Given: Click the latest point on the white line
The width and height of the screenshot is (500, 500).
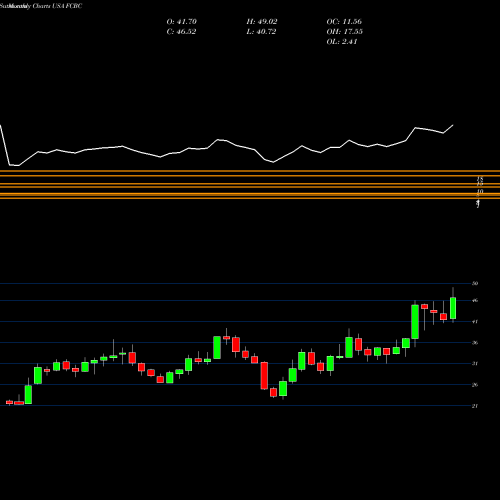Looking at the screenshot, I should click(453, 125).
